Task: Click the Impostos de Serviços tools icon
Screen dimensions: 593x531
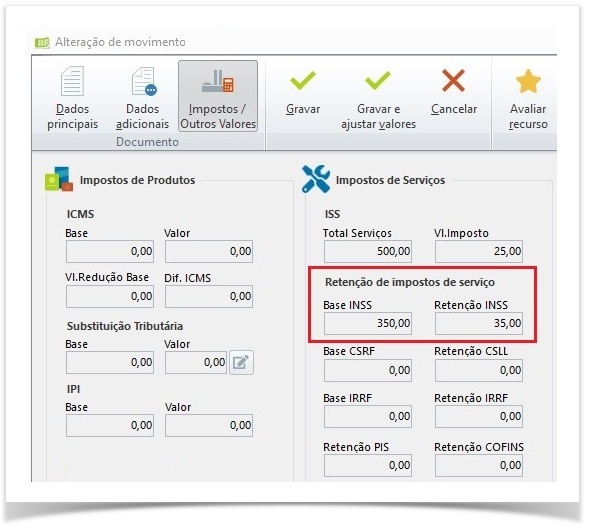Action: coord(316,179)
